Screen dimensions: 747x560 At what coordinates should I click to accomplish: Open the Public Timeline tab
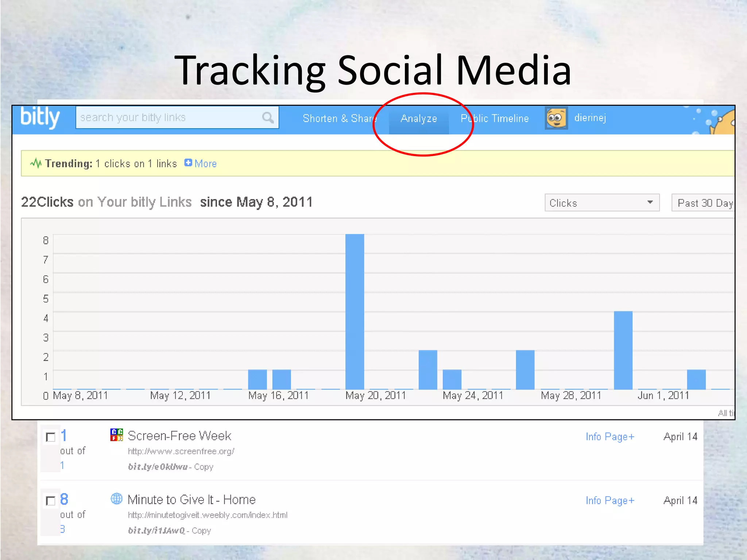495,118
